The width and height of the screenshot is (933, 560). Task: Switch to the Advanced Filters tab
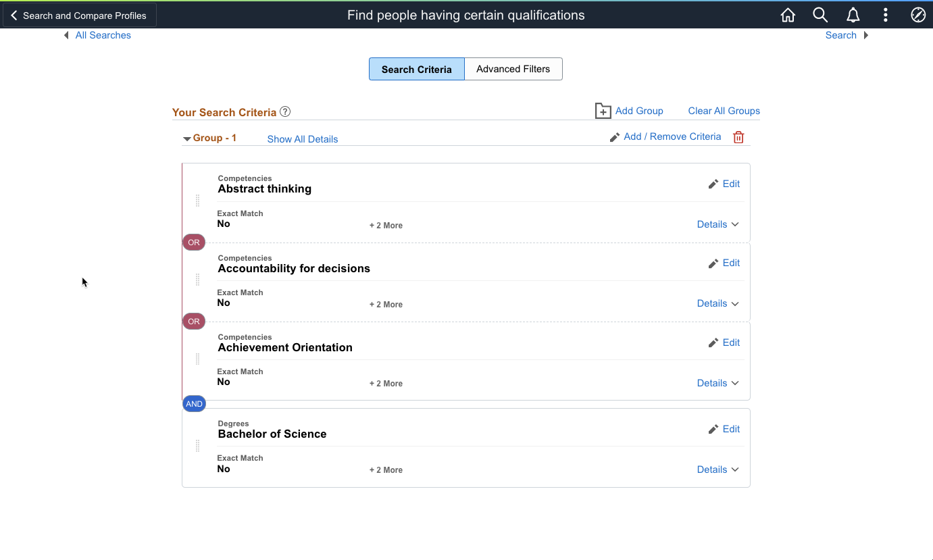(513, 69)
